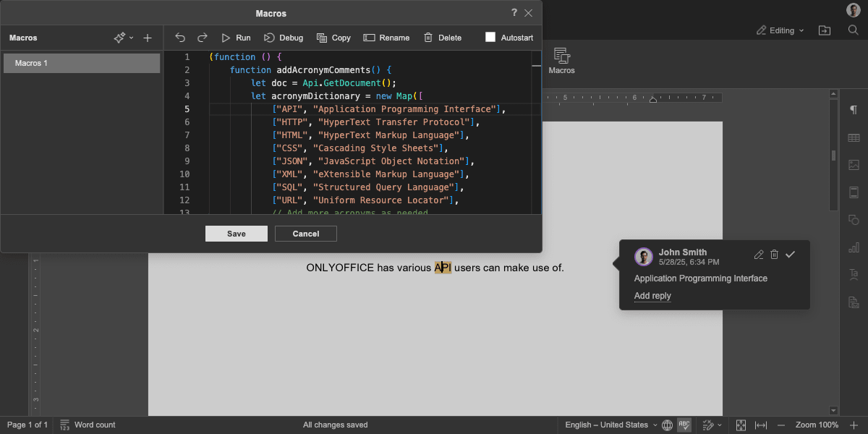Image resolution: width=868 pixels, height=434 pixels.
Task: Open paragraph settings sidebar icon
Action: 854,110
